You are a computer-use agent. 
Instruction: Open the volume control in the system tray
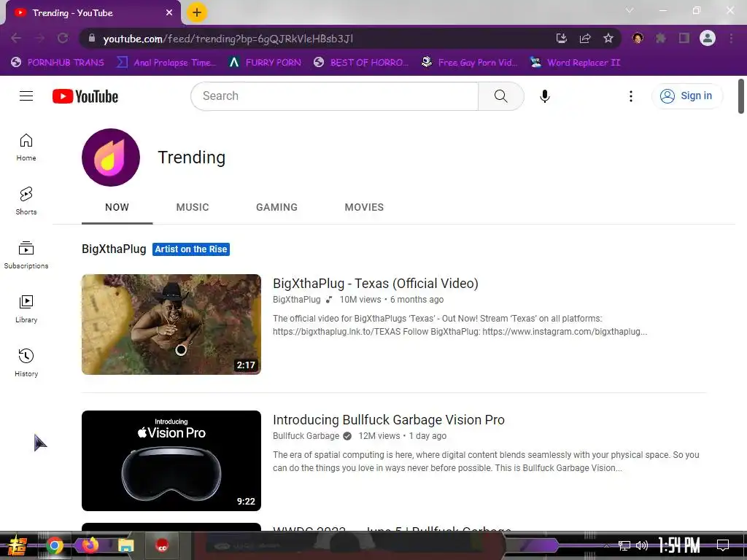[x=642, y=545]
